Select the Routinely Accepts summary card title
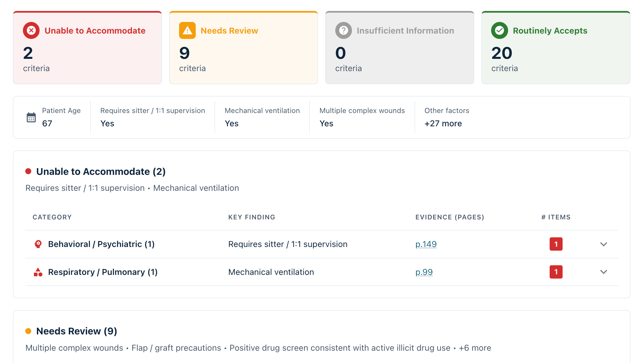 [550, 31]
